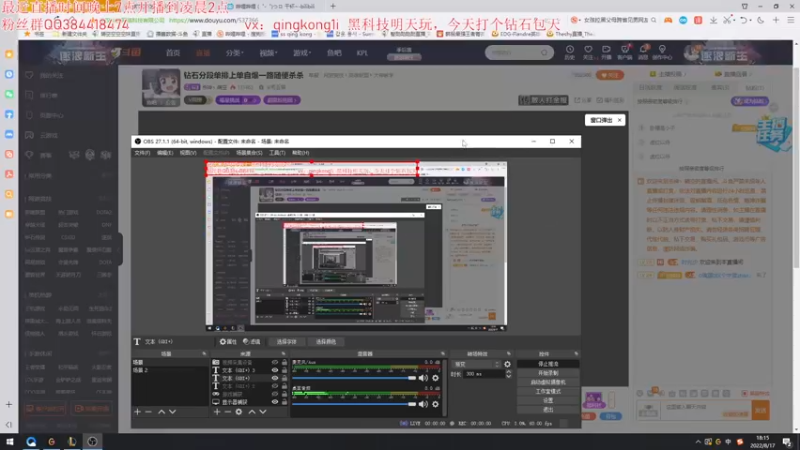This screenshot has width=800, height=450.
Task: Open fade transition type dropdown
Action: click(x=477, y=364)
